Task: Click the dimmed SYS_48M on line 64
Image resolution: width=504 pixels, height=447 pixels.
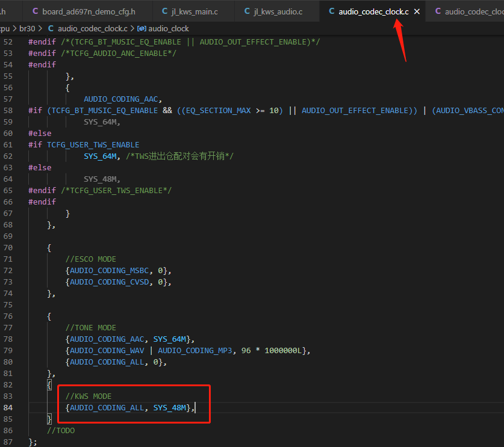Action: [x=100, y=179]
